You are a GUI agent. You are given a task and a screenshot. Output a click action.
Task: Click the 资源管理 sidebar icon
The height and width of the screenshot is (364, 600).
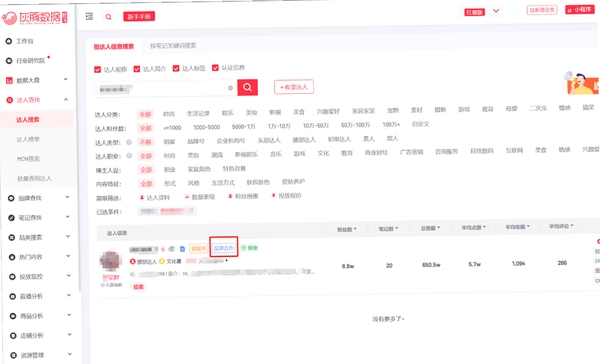pyautogui.click(x=13, y=355)
